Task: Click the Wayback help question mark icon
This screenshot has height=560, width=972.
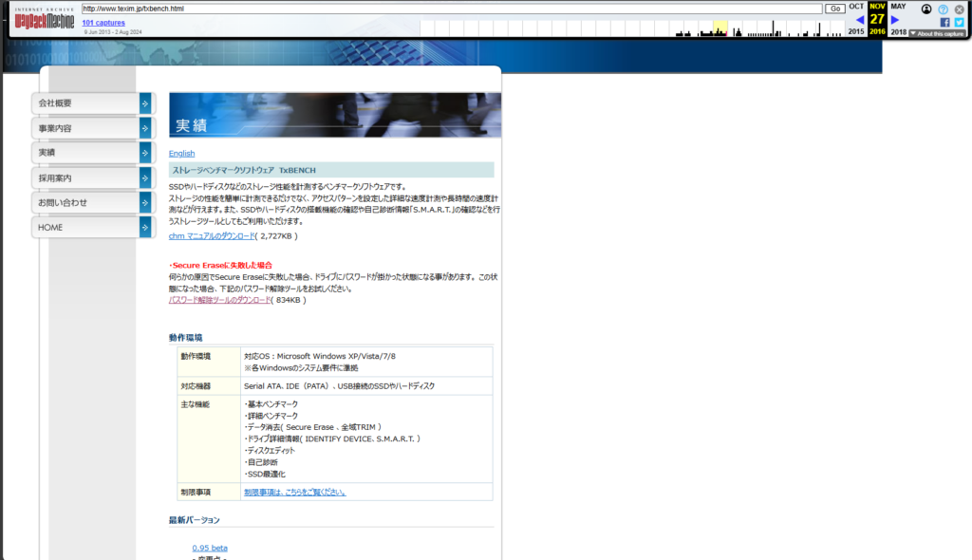Action: click(x=943, y=9)
